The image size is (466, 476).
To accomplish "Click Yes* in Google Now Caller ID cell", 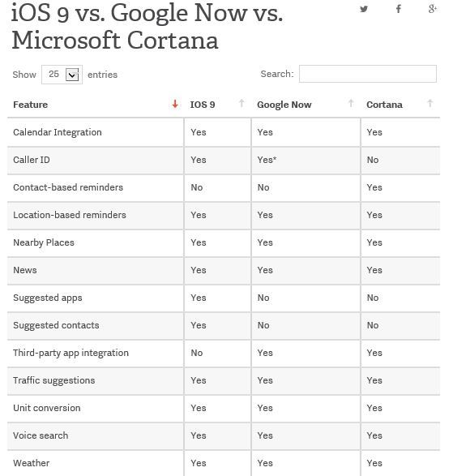I will pyautogui.click(x=267, y=160).
